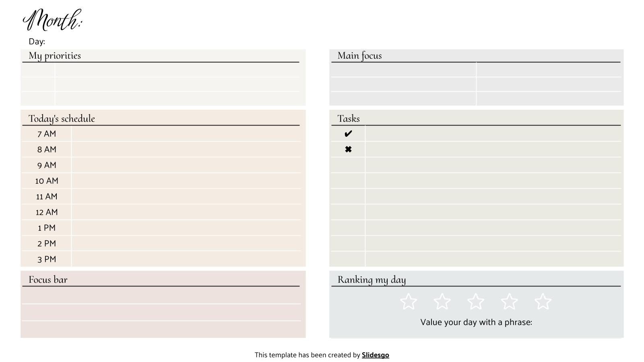This screenshot has height=362, width=644.
Task: Open the Slidesgo link
Action: point(375,355)
